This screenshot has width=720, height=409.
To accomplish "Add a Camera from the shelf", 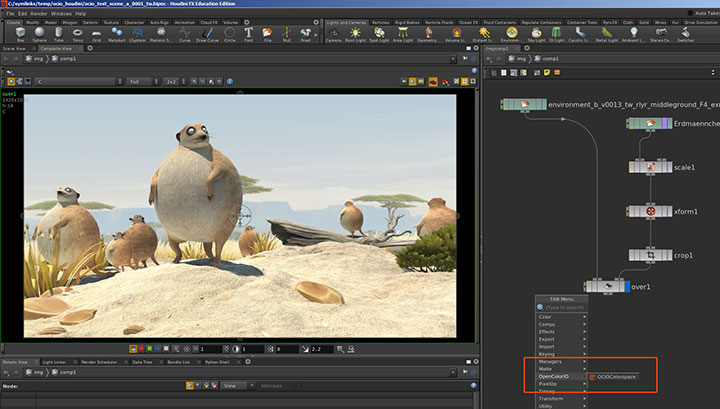I will click(x=333, y=34).
